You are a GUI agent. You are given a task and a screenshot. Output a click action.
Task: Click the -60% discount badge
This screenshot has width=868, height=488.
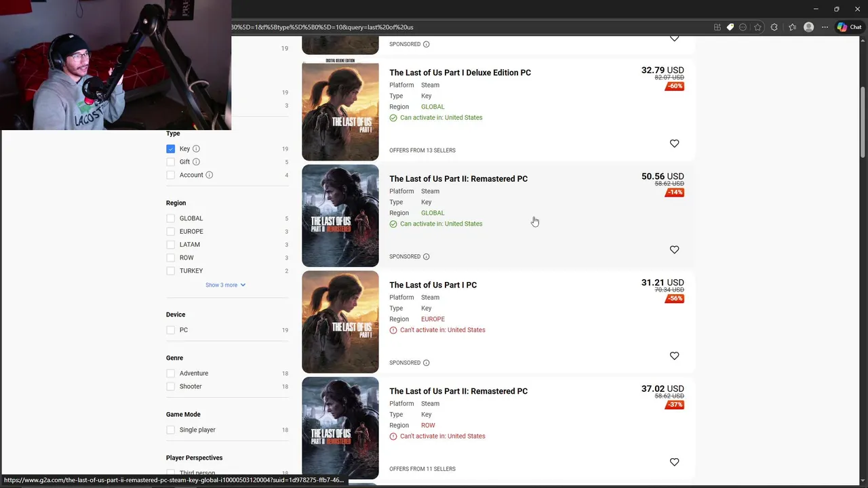pyautogui.click(x=675, y=86)
